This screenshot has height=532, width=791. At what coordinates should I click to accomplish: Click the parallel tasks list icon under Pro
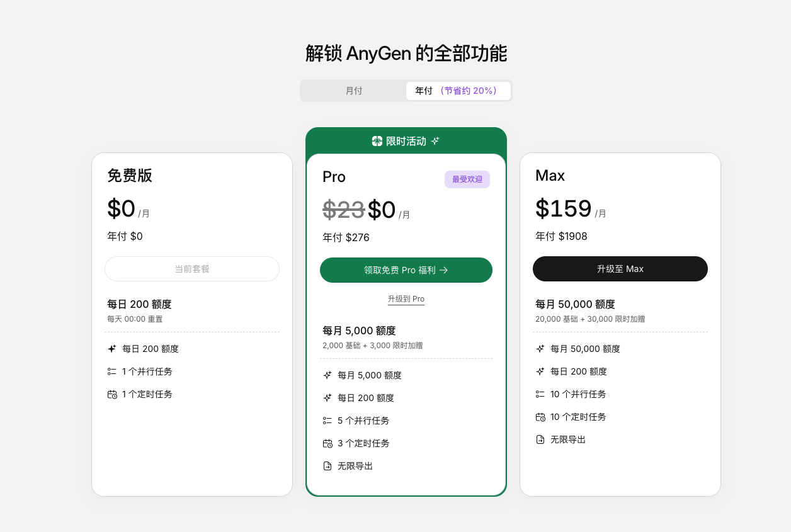pos(328,421)
